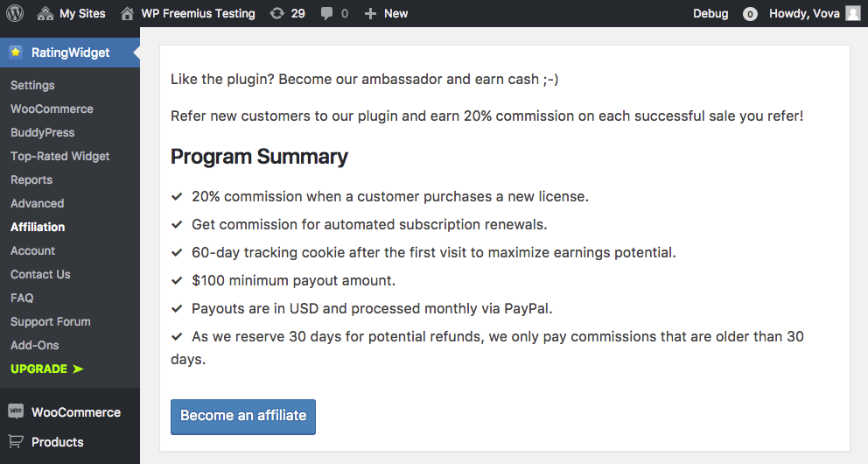The width and height of the screenshot is (868, 464).
Task: Open the Add-Ons submenu page
Action: pyautogui.click(x=35, y=345)
